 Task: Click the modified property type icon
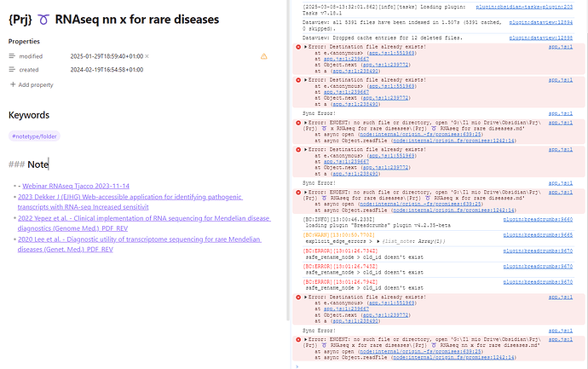(12, 56)
